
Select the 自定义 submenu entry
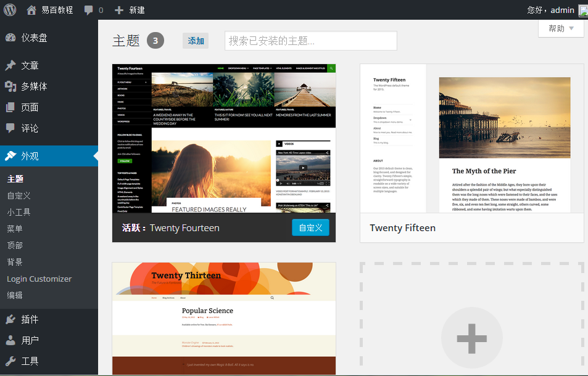[x=19, y=195]
